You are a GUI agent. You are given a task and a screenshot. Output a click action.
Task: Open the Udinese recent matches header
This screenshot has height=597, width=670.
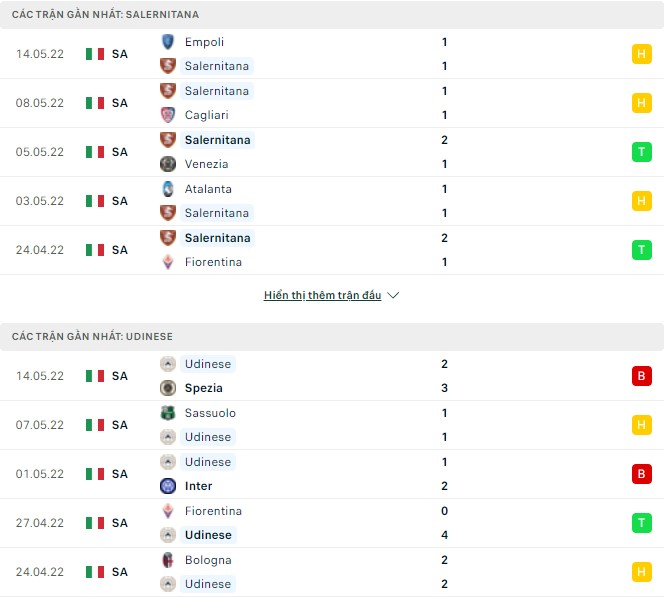(93, 337)
